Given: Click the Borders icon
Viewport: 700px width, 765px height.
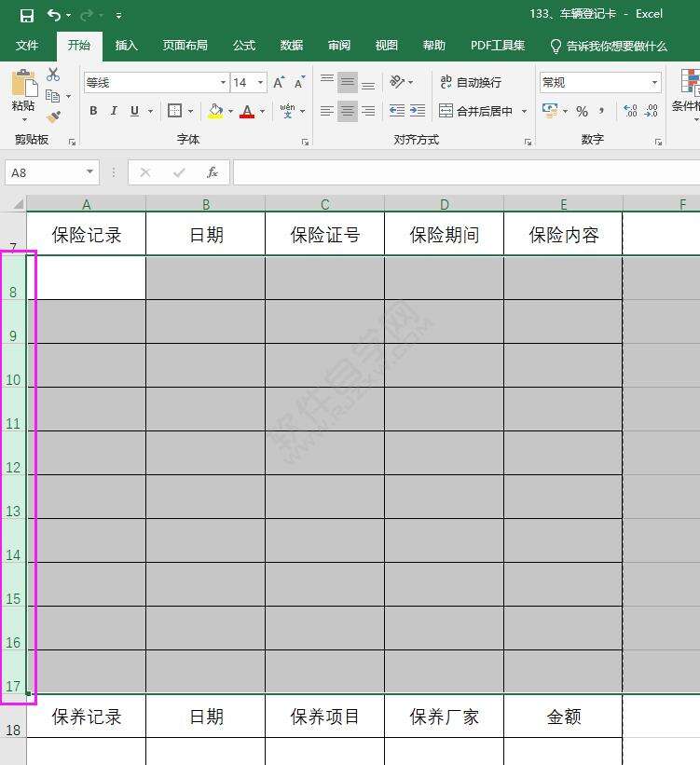Looking at the screenshot, I should pyautogui.click(x=174, y=111).
